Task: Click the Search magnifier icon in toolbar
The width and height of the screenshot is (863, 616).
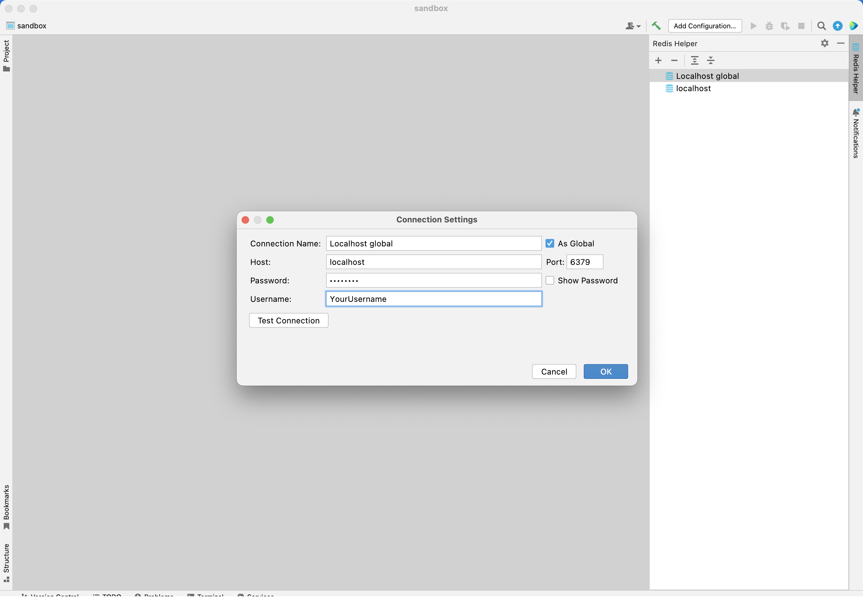Action: click(x=821, y=26)
